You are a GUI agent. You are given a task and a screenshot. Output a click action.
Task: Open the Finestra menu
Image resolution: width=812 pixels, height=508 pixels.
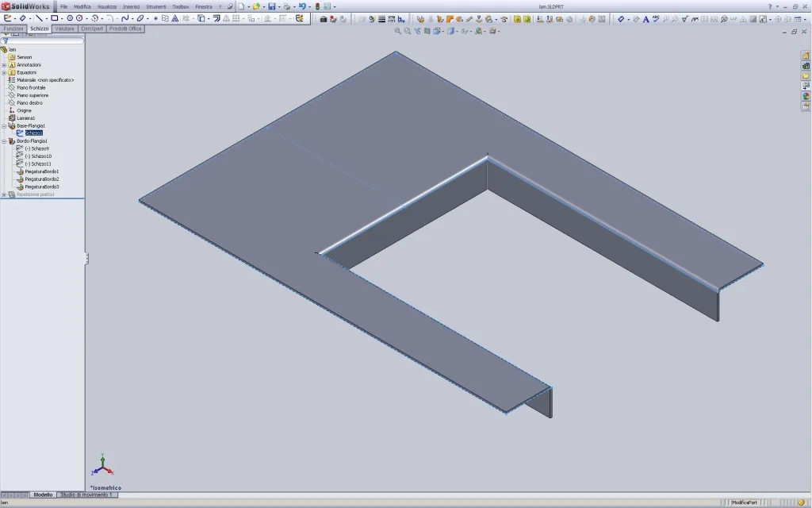pyautogui.click(x=204, y=6)
